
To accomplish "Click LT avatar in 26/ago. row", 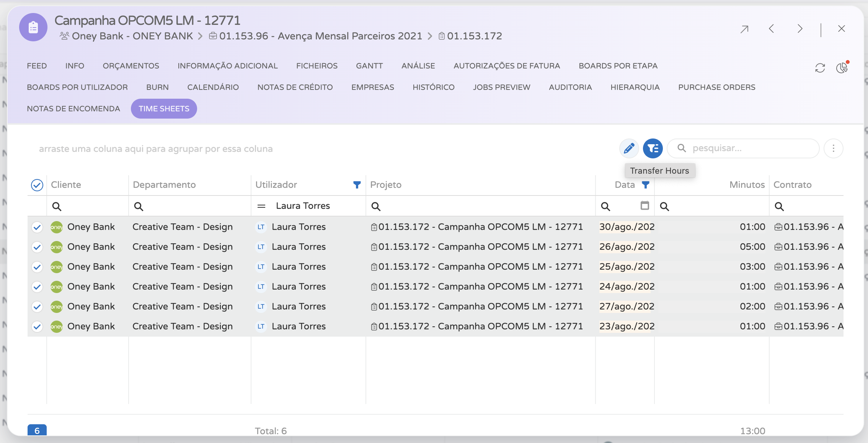I will (x=261, y=247).
